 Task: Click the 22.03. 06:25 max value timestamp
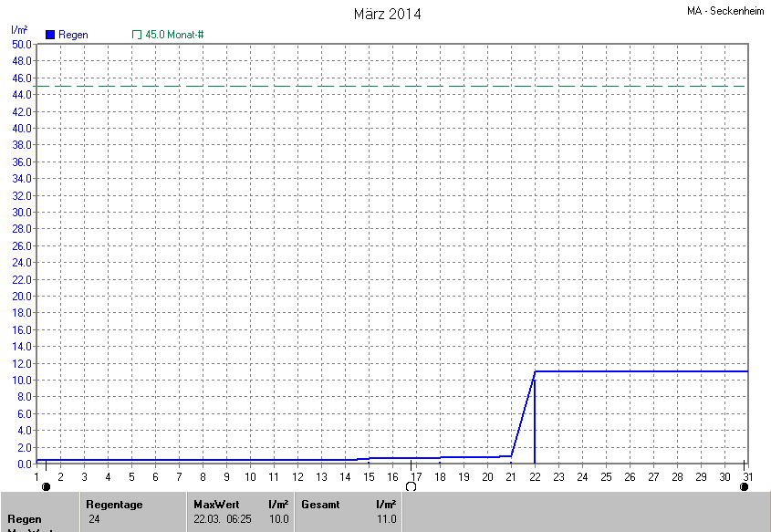(222, 519)
